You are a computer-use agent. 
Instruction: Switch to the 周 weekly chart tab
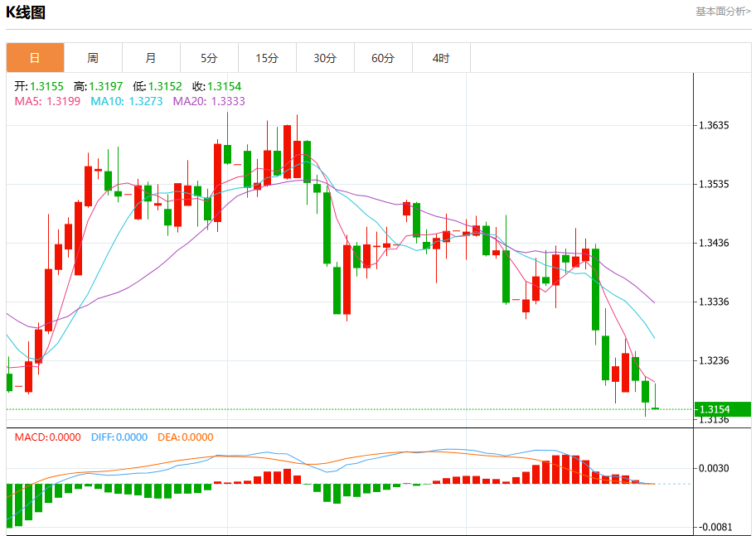[93, 58]
